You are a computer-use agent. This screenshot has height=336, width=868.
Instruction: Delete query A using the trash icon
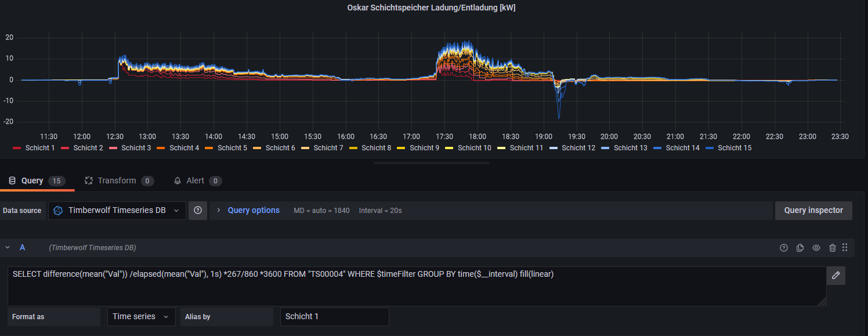pyautogui.click(x=833, y=248)
